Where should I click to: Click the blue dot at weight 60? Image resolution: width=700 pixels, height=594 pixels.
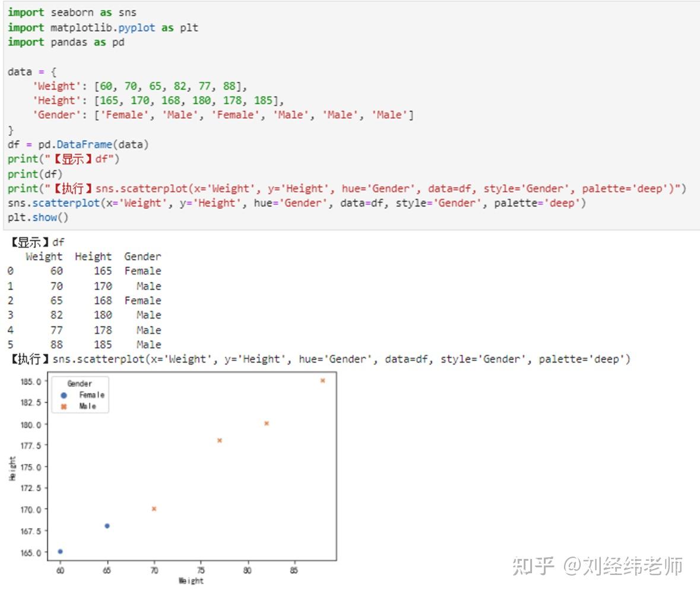point(59,551)
